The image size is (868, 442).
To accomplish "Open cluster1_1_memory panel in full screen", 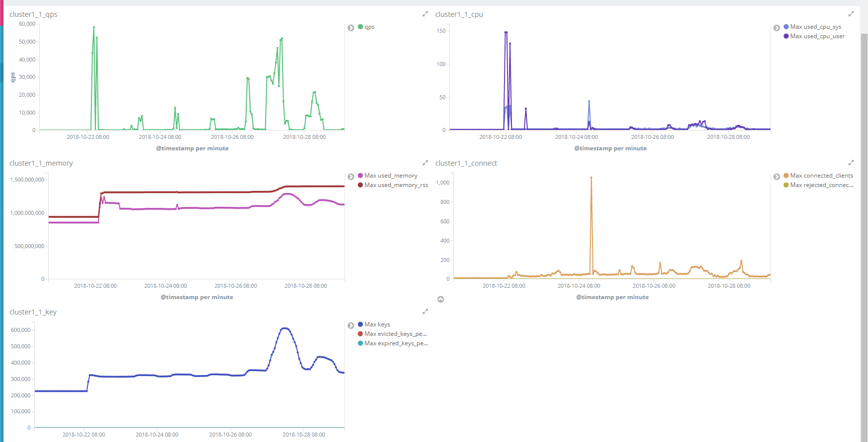I will 425,163.
